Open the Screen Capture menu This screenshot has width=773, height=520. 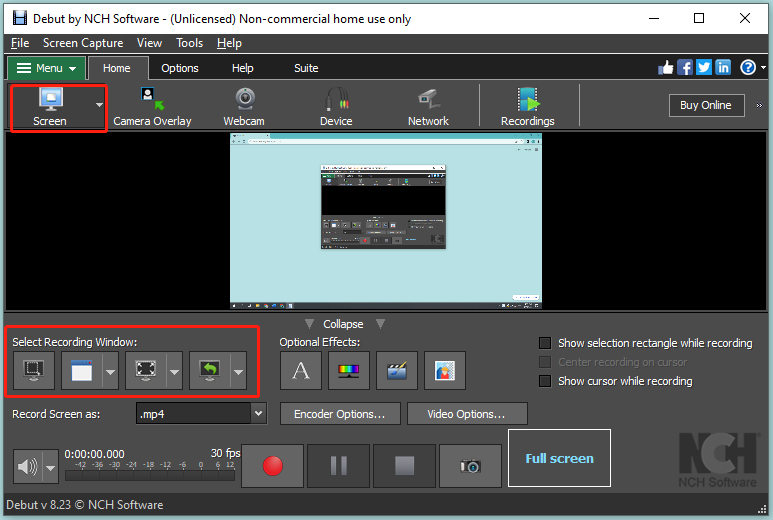coord(83,43)
